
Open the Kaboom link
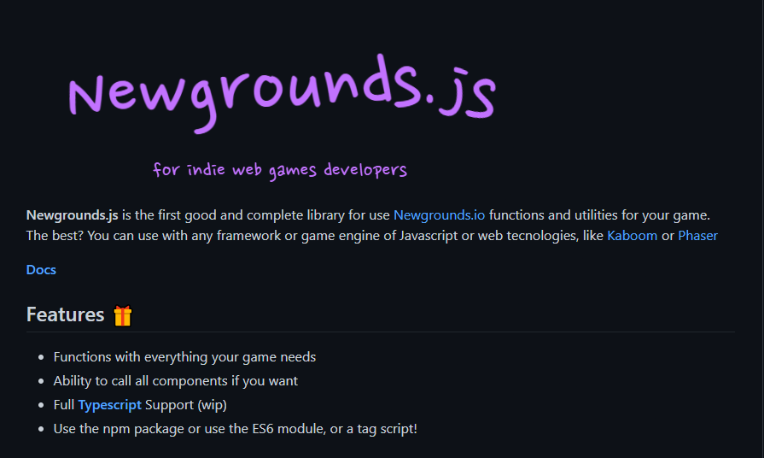(632, 235)
